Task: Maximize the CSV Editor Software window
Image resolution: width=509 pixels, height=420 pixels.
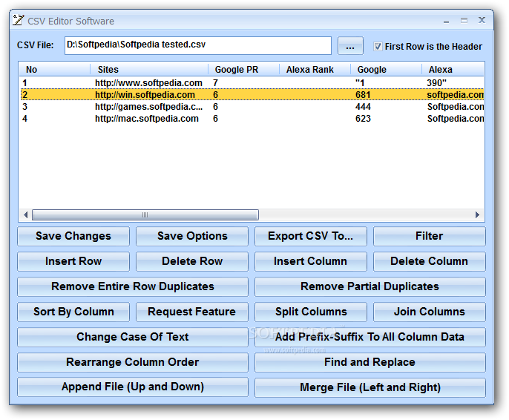Action: coord(464,21)
